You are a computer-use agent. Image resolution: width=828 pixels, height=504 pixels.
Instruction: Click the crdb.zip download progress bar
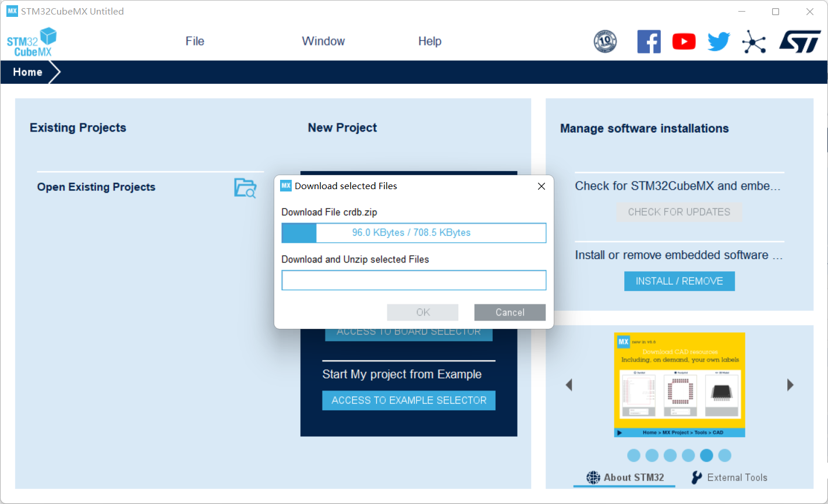(414, 233)
